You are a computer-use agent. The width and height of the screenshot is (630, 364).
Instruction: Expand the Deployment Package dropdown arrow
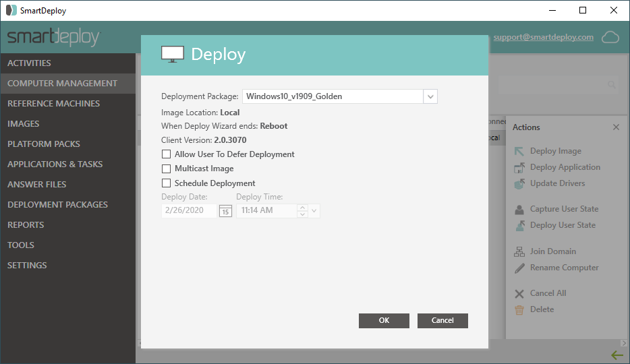430,96
